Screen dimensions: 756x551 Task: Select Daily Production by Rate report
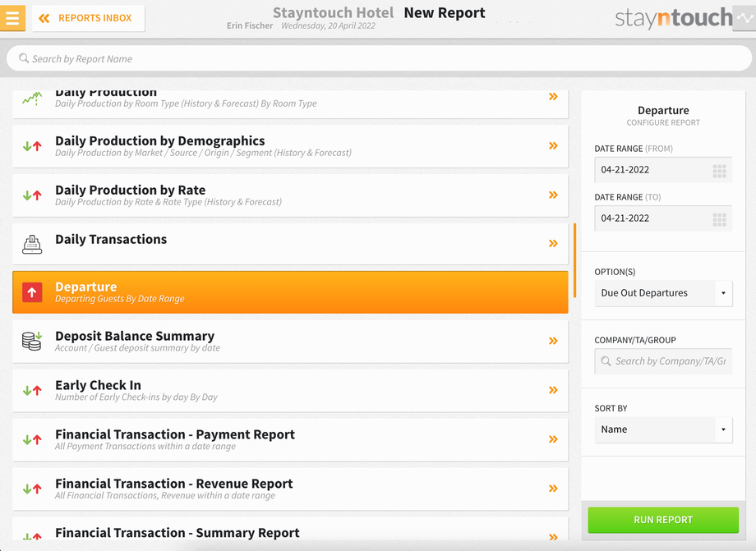130,190
